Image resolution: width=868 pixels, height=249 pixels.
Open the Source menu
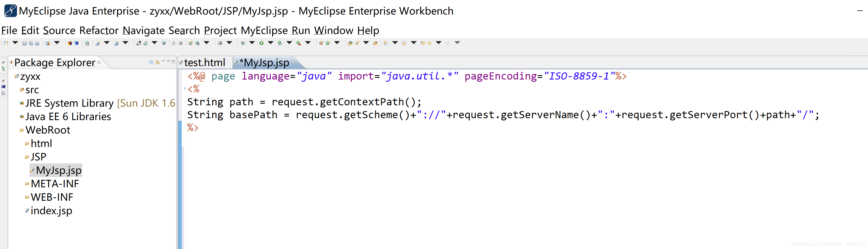pyautogui.click(x=59, y=30)
